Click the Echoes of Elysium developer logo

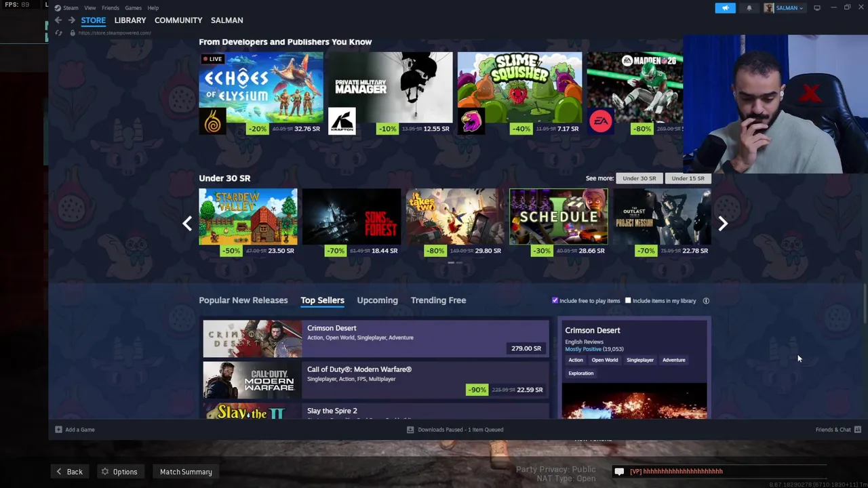coord(212,121)
